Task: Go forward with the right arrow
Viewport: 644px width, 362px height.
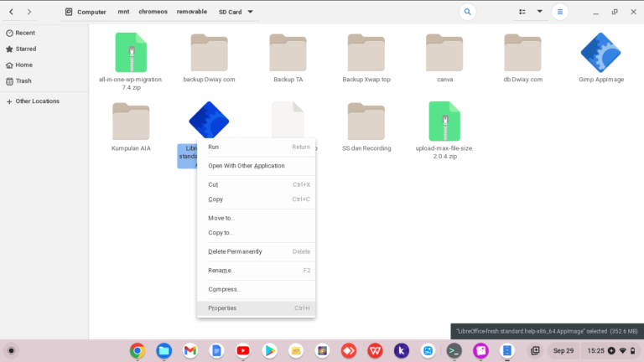Action: click(29, 12)
